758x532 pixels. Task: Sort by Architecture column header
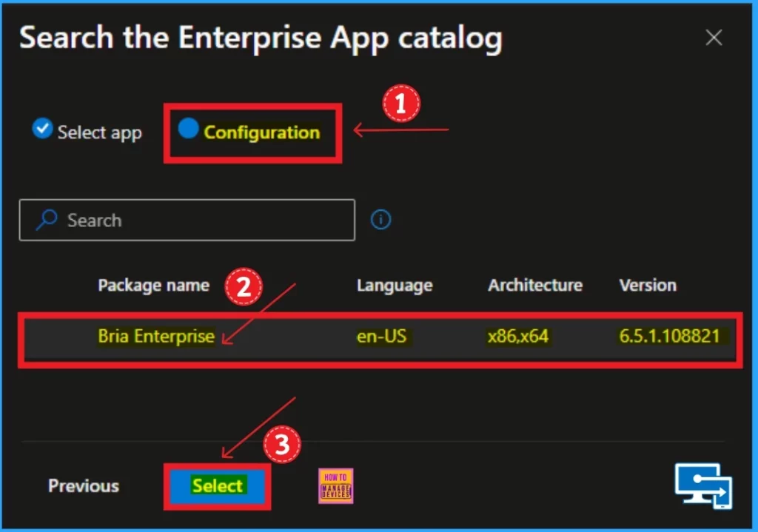pyautogui.click(x=535, y=285)
